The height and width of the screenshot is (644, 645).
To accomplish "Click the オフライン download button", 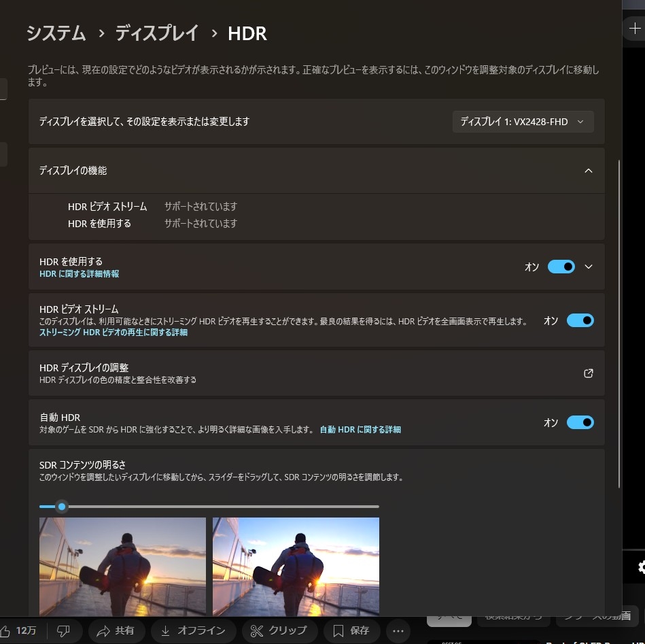I will click(x=193, y=630).
